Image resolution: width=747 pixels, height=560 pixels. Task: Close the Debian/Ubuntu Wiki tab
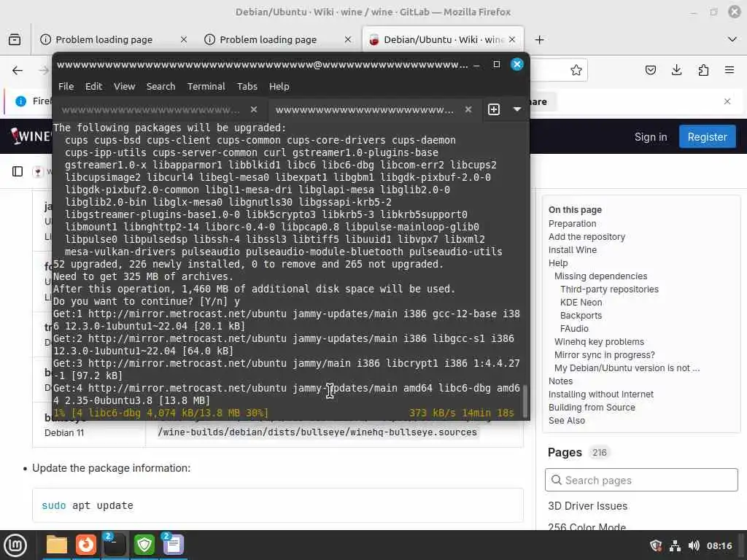click(x=512, y=39)
